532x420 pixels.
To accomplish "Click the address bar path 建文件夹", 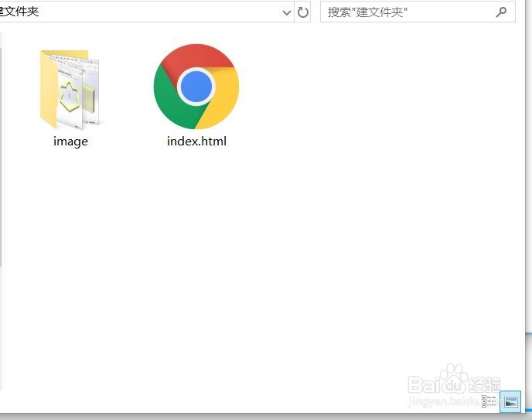I will pos(19,12).
